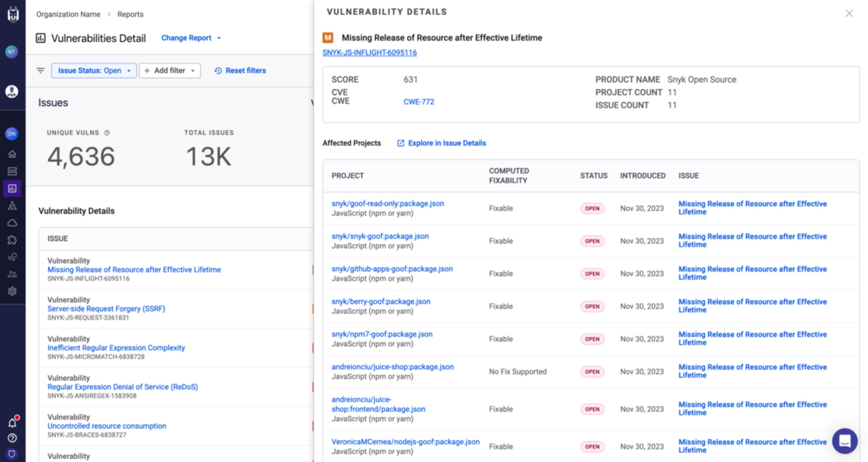
Task: Open the NT user avatar in the sidebar
Action: (x=12, y=52)
